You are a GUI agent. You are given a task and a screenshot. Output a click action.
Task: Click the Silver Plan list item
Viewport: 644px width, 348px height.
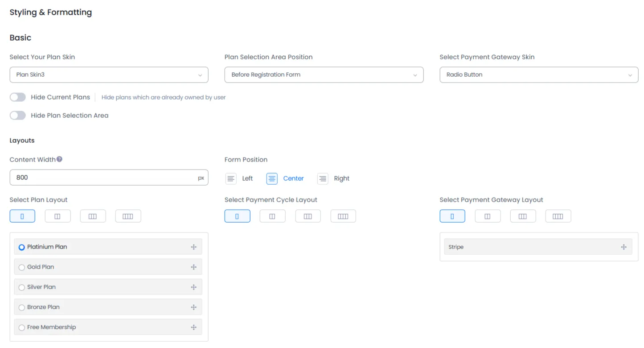coord(108,287)
